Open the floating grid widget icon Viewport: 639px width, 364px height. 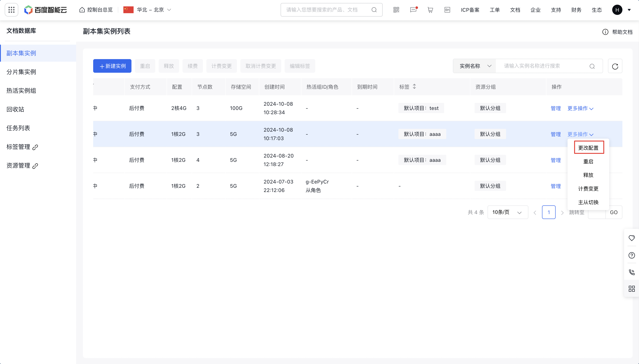pyautogui.click(x=632, y=289)
